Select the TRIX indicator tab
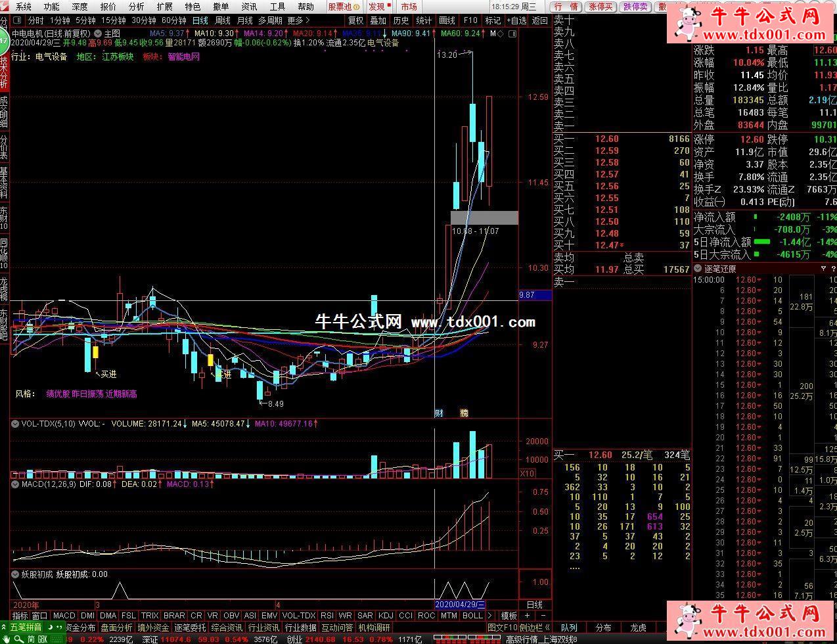Image resolution: width=837 pixels, height=644 pixels. coord(149,616)
